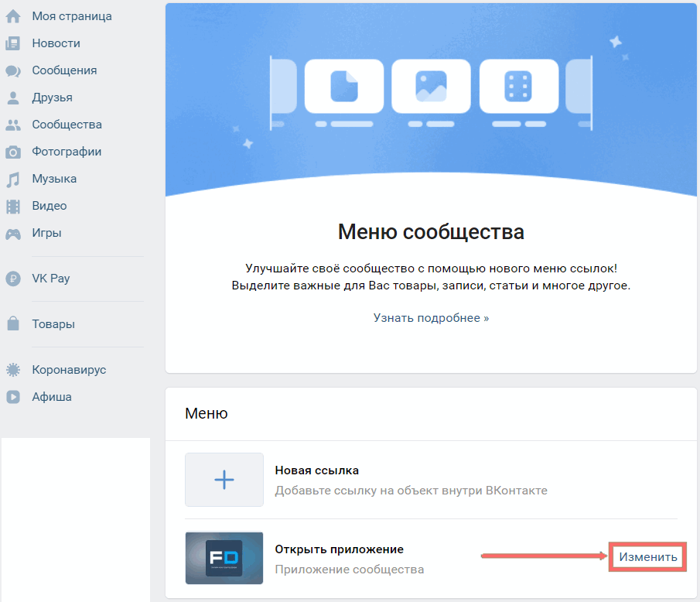Click the plus tile to add link
The width and height of the screenshot is (700, 602).
tap(224, 480)
